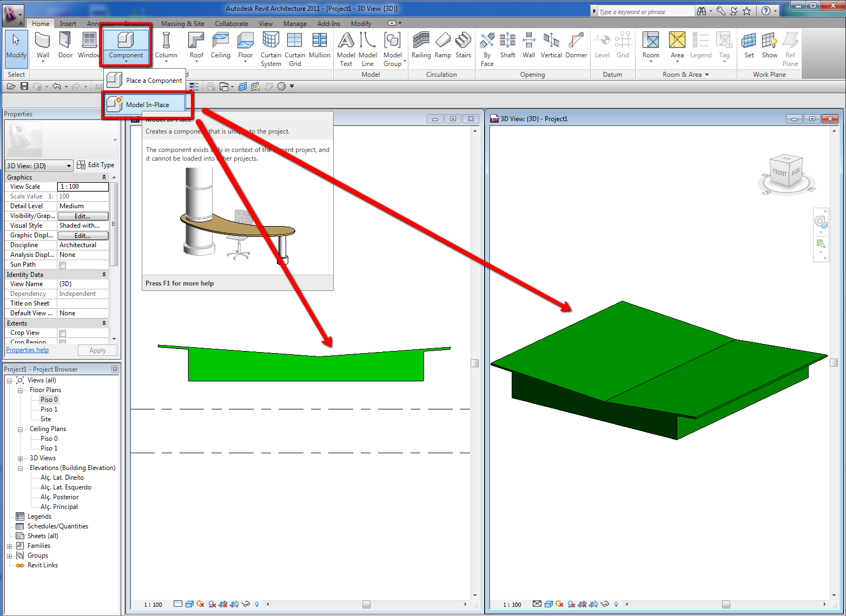Select the Vertical opening tool
This screenshot has width=846, height=616.
(x=552, y=45)
